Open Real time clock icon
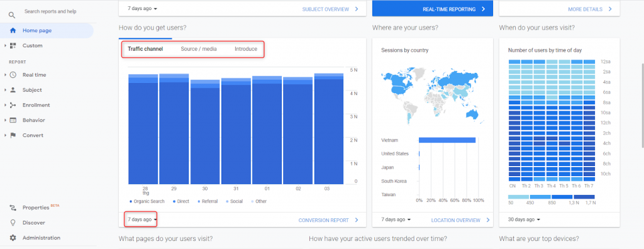This screenshot has width=644, height=249. tap(13, 75)
